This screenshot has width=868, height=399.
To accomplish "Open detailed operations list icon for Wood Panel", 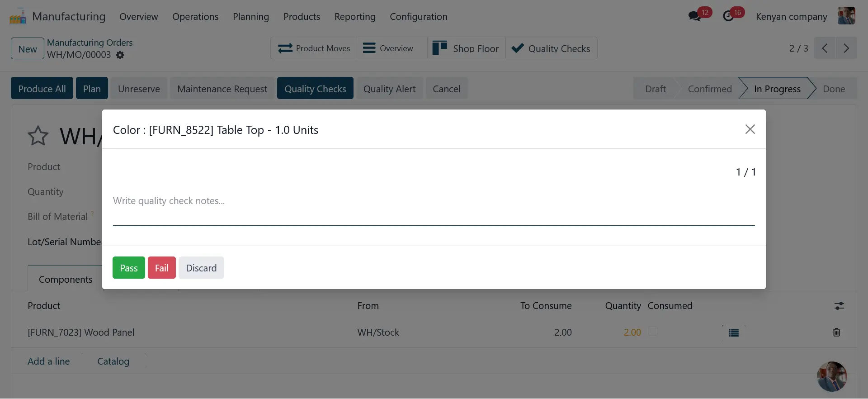I will click(x=734, y=333).
